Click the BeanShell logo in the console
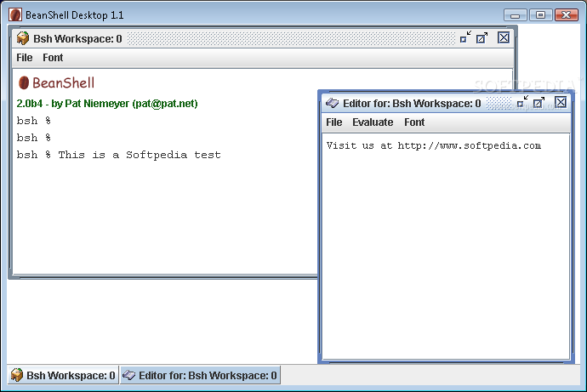This screenshot has height=392, width=587. coord(56,82)
